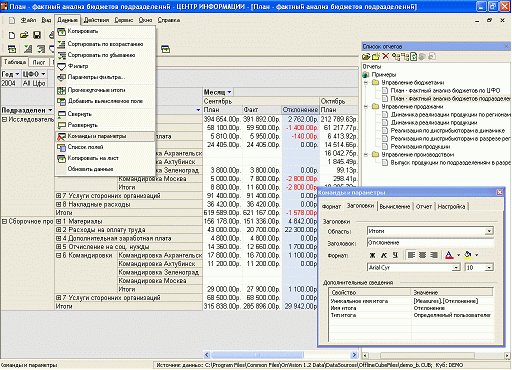This screenshot has height=370, width=512.
Task: Open the font size 10 dropdown
Action: click(489, 268)
